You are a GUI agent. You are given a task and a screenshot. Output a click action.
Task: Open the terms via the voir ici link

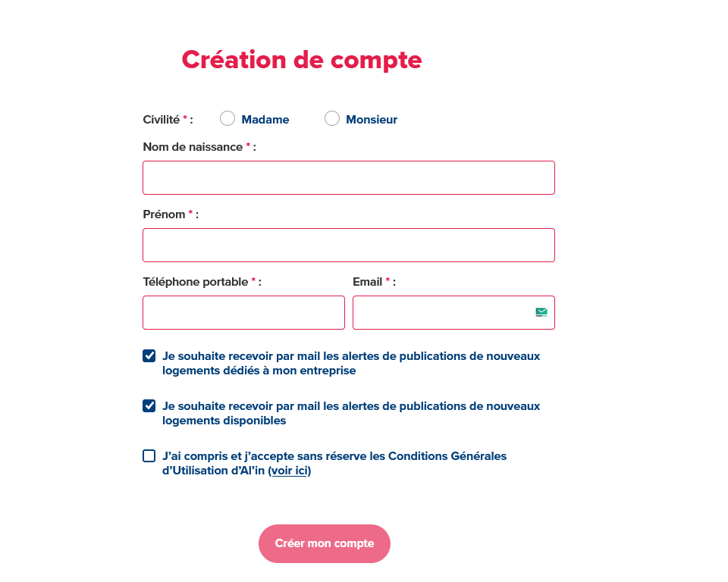(x=289, y=470)
